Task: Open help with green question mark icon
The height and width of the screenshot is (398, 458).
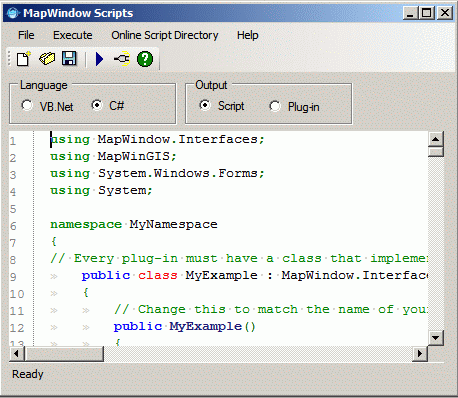Action: pos(145,59)
